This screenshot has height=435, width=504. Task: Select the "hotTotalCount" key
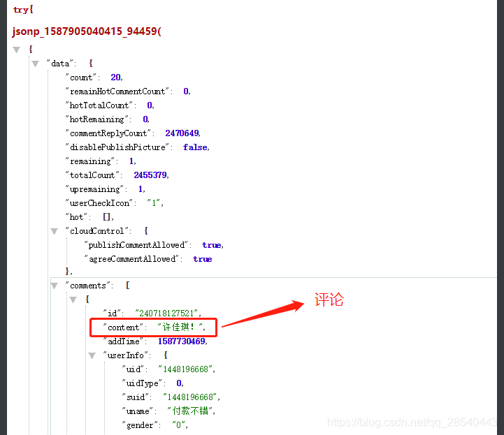99,105
